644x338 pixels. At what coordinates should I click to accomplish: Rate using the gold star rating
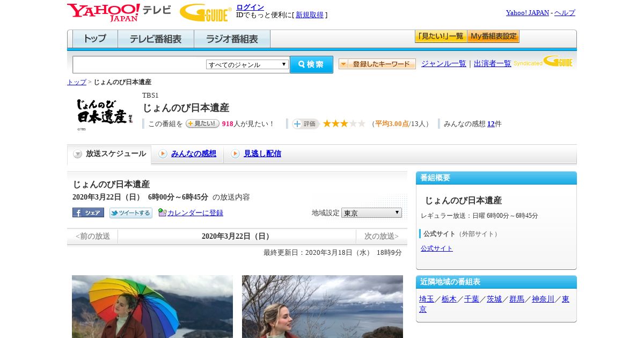344,123
